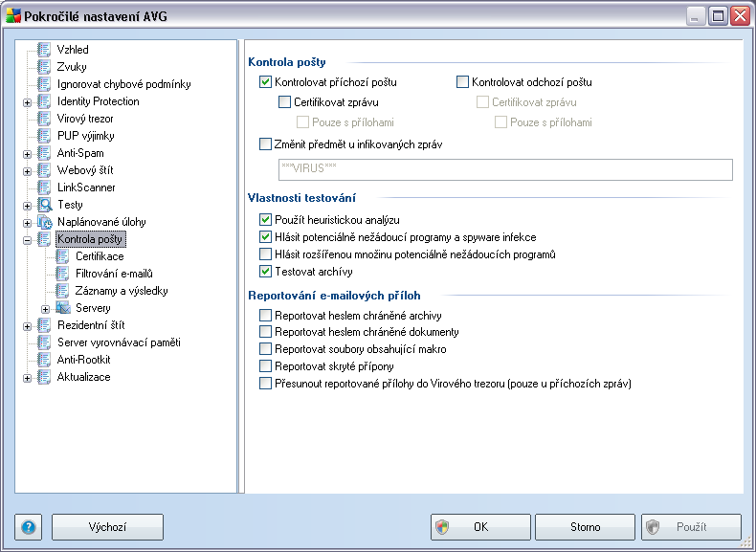Enable Přesunout reportované přílohy do Virového trezoru
Image resolution: width=756 pixels, height=552 pixels.
[265, 384]
